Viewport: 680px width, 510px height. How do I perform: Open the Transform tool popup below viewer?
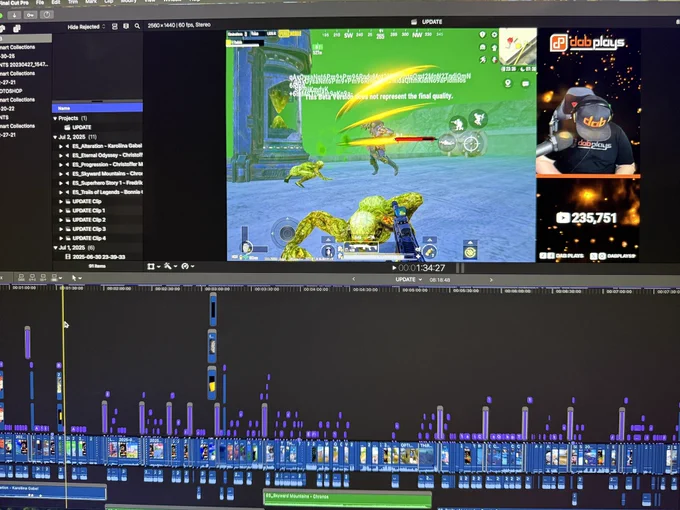(x=154, y=266)
